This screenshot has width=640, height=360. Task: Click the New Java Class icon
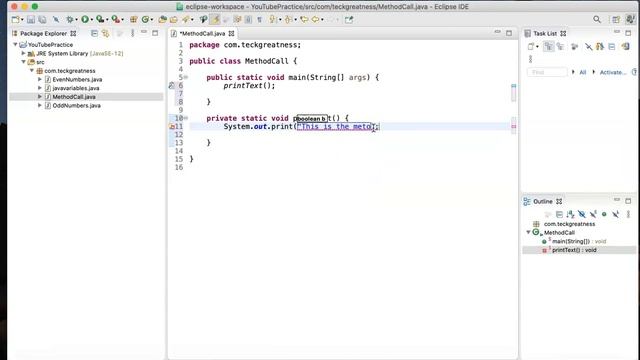[x=145, y=20]
